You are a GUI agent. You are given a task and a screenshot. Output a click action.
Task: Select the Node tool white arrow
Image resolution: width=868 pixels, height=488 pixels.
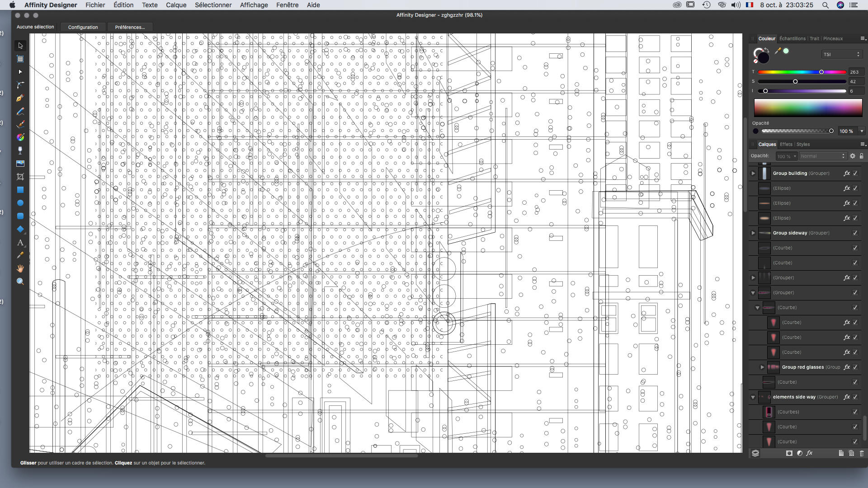pyautogui.click(x=20, y=72)
